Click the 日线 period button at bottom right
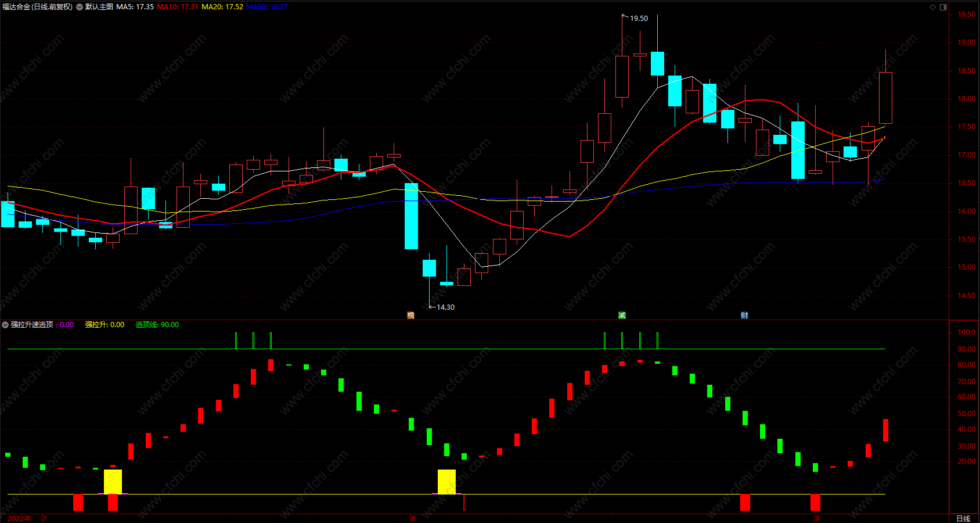 coord(963,518)
